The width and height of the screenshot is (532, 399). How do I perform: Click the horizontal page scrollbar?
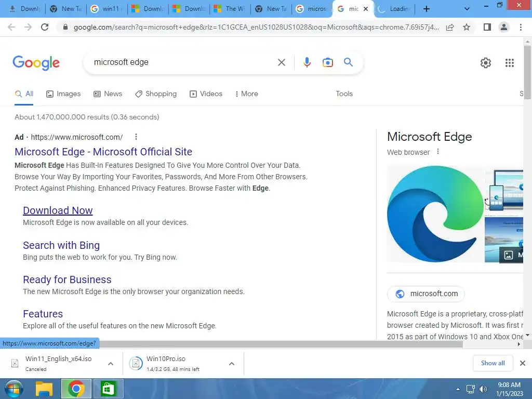click(x=282, y=344)
